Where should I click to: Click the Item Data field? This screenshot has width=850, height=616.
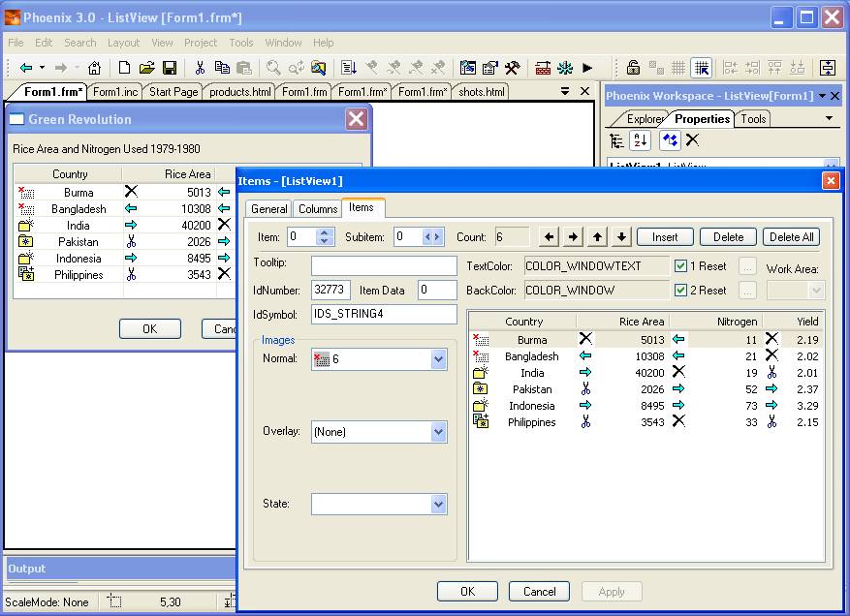[437, 290]
